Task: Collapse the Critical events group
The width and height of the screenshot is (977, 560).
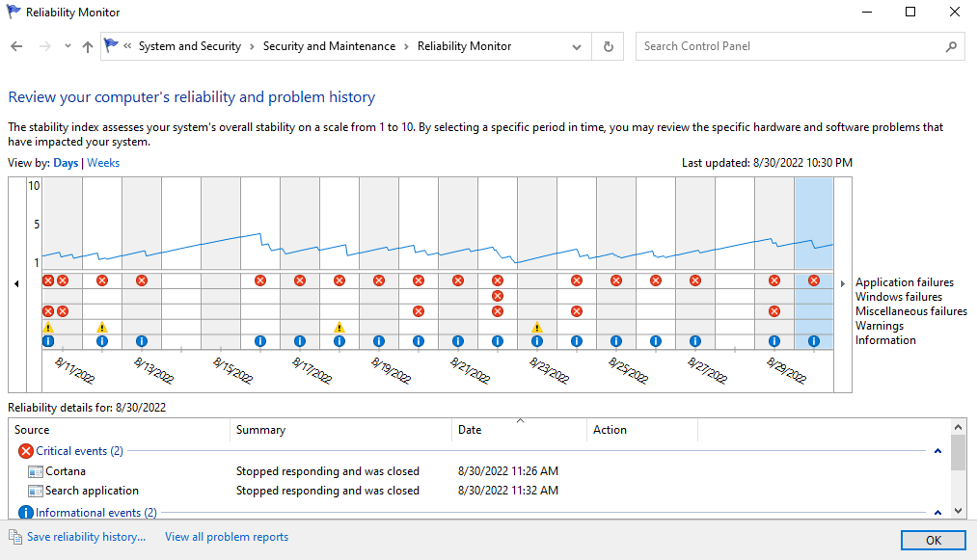Action: pos(938,451)
